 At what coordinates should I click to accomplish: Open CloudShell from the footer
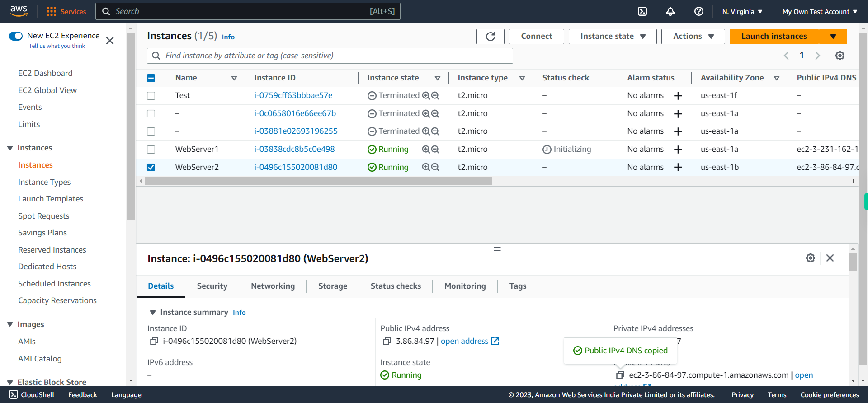pos(32,395)
